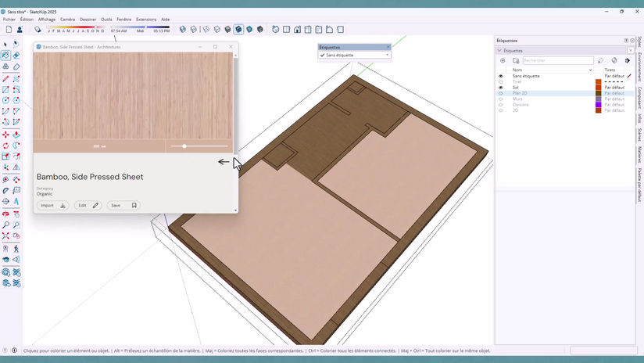Select the Walk tool
The image size is (644, 363).
point(16,248)
